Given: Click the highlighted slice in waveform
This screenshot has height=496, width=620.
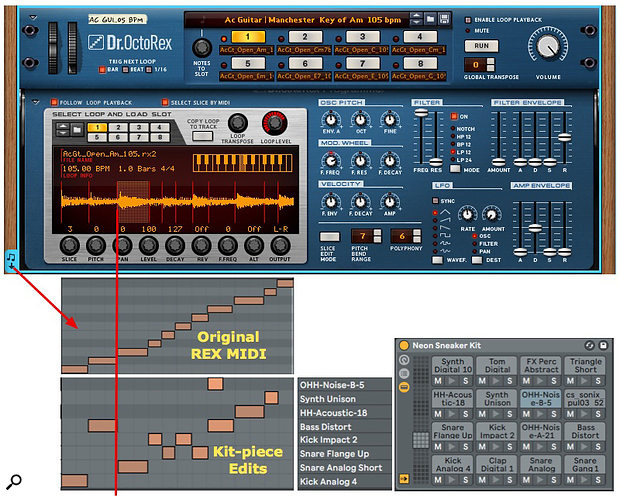Looking at the screenshot, I should (x=133, y=202).
